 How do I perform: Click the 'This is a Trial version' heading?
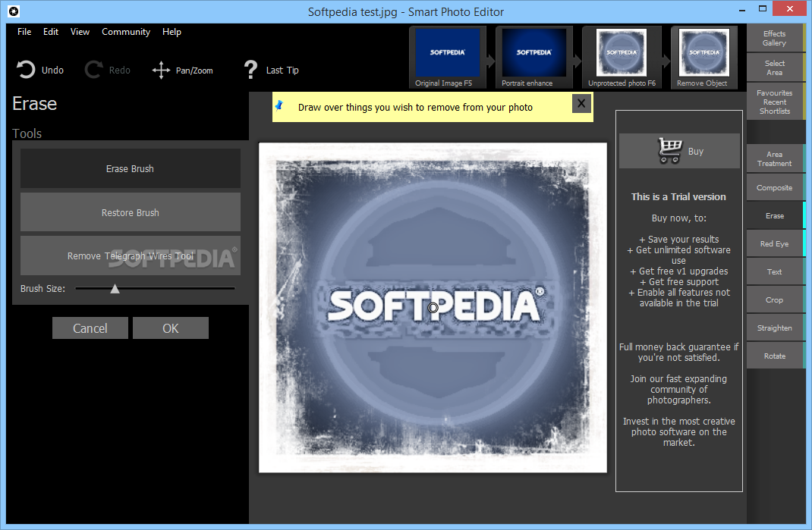pyautogui.click(x=678, y=196)
